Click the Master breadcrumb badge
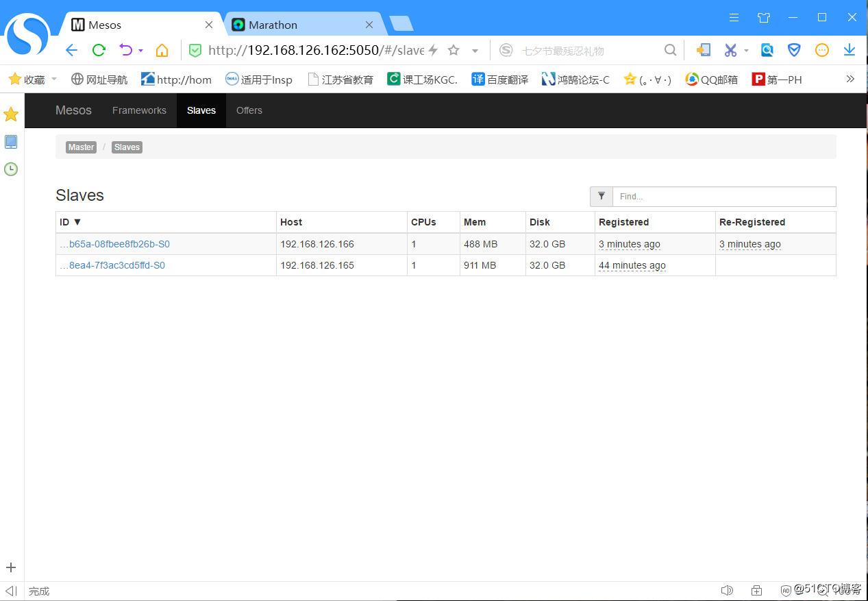This screenshot has height=601, width=868. point(81,147)
